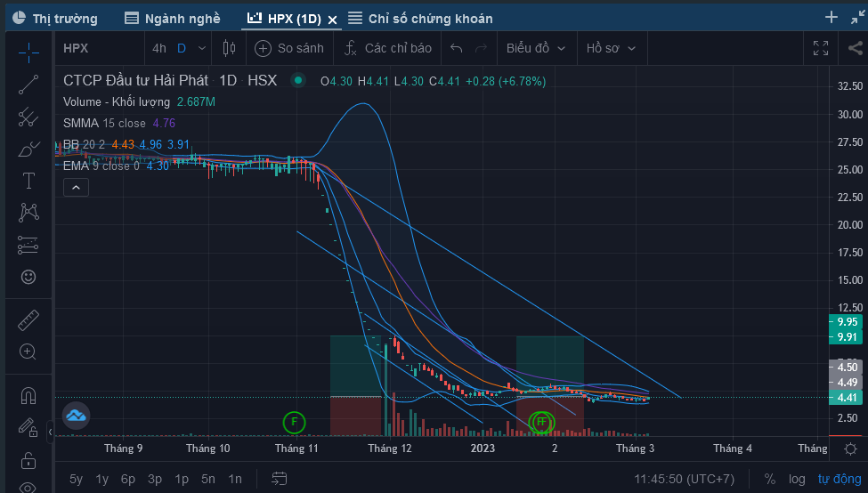Click the 9.95 price label
The height and width of the screenshot is (493, 868).
click(847, 321)
